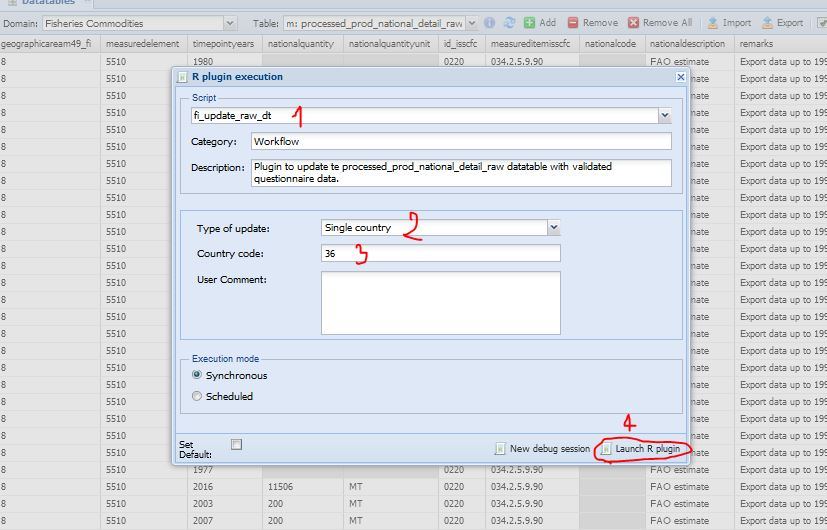Select the Synchronous execution mode

click(x=197, y=375)
